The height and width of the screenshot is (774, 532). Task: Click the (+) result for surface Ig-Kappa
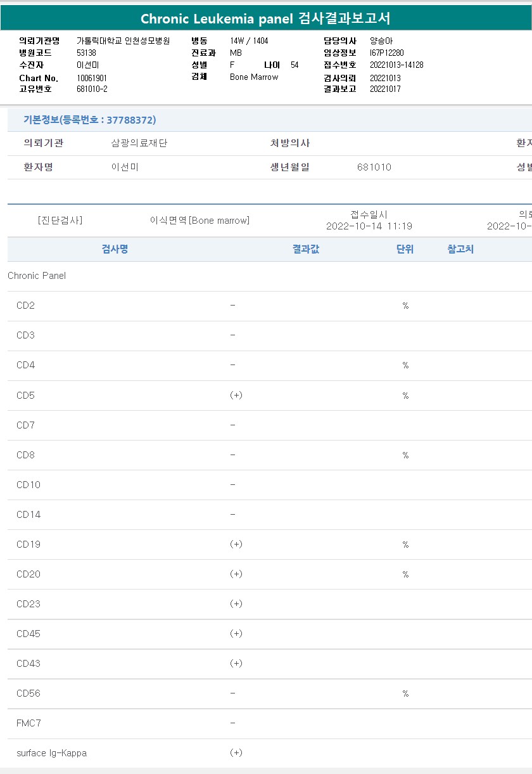[236, 752]
